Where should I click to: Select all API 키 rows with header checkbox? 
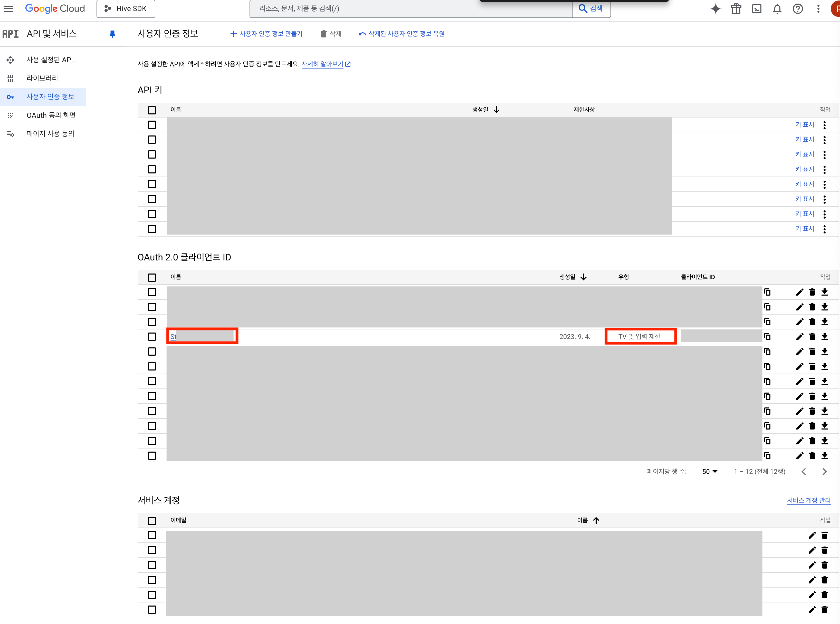click(152, 110)
